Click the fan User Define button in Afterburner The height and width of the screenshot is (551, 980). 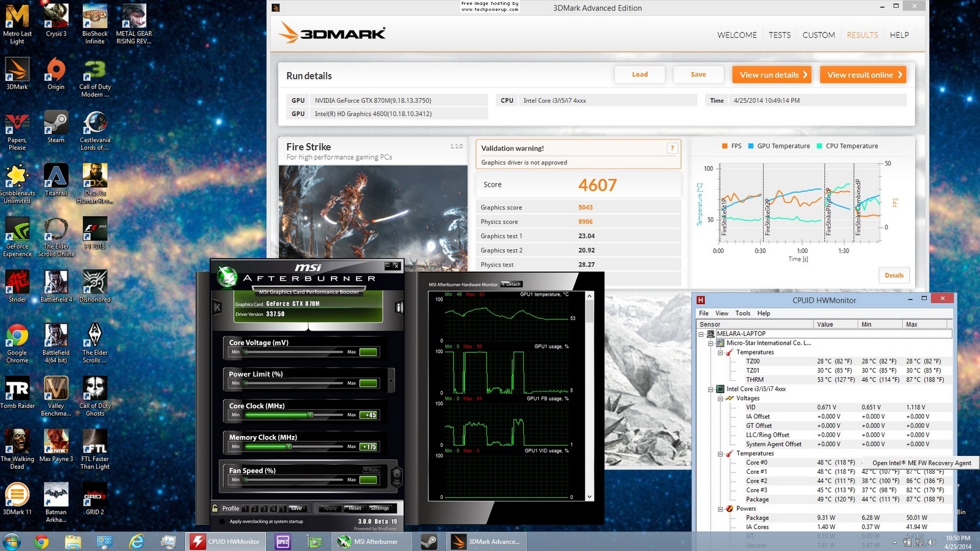[x=396, y=476]
